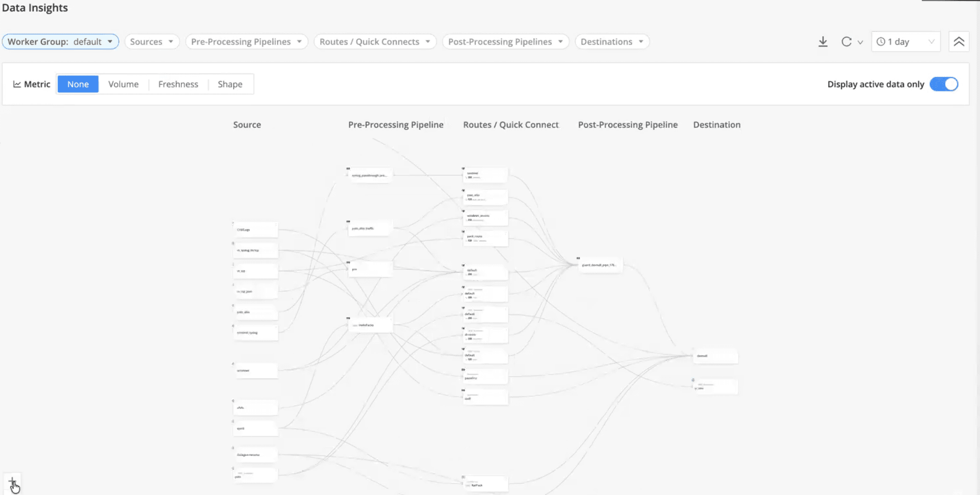Disable the Display active data only switch
This screenshot has height=495, width=980.
pos(944,84)
